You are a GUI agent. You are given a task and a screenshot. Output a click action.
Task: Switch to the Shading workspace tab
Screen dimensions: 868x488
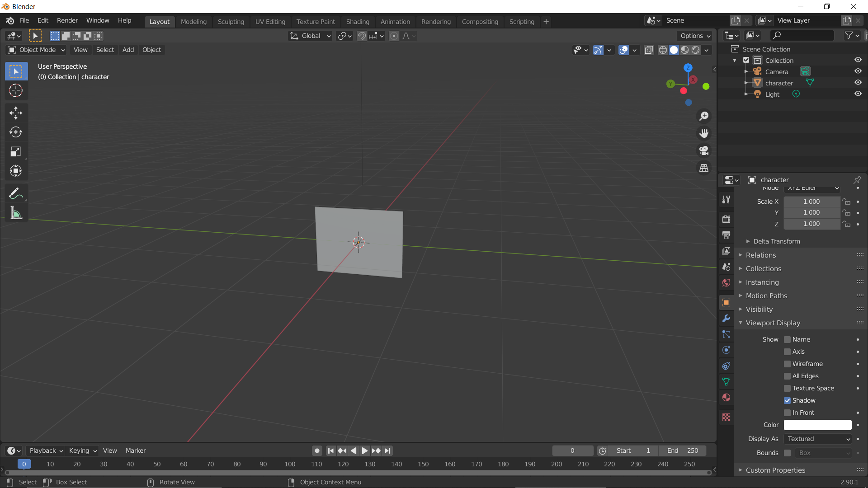tap(358, 22)
